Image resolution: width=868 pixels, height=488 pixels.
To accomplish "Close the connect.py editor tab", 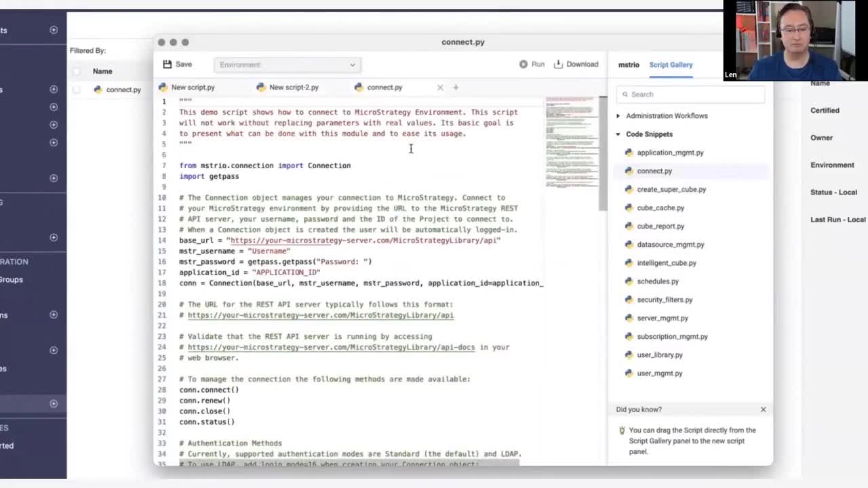I will pyautogui.click(x=440, y=87).
